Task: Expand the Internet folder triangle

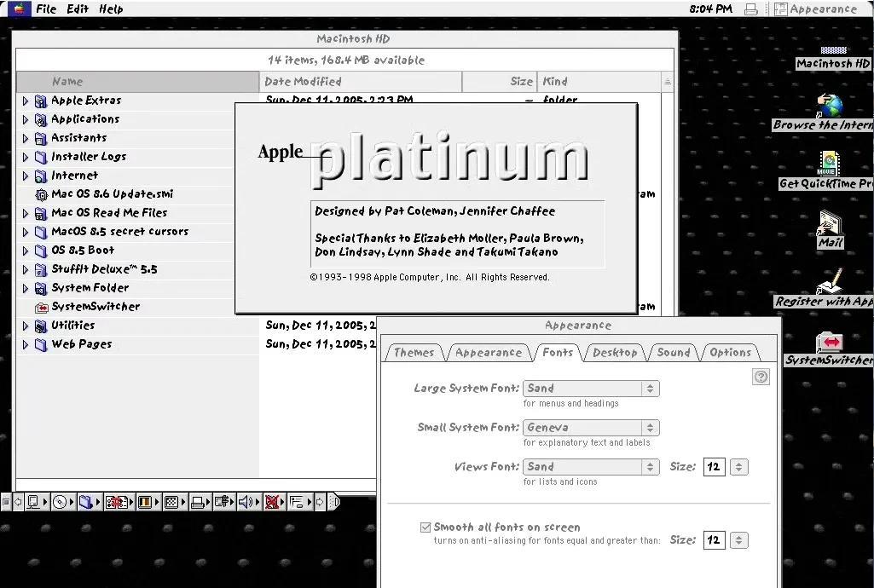Action: [25, 176]
